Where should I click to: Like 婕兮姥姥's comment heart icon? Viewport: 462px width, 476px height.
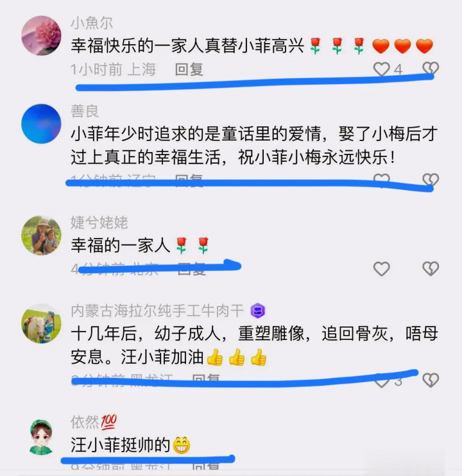click(381, 269)
